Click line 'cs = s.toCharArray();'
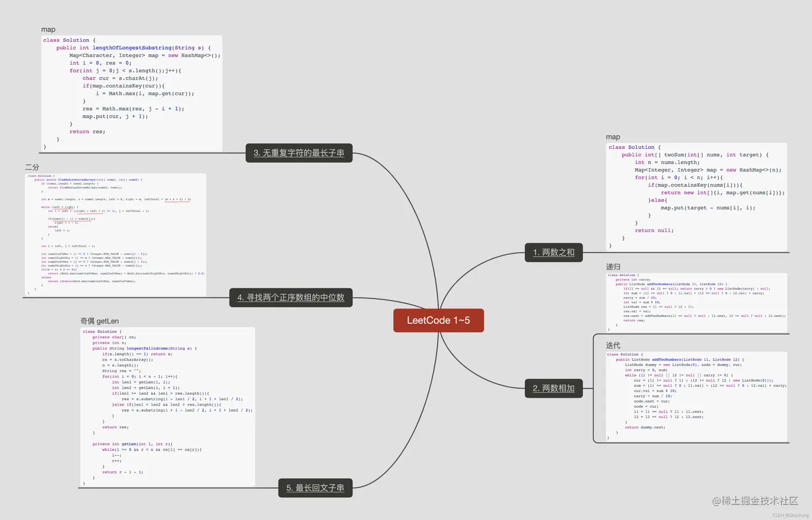This screenshot has height=520, width=812. pos(127,359)
